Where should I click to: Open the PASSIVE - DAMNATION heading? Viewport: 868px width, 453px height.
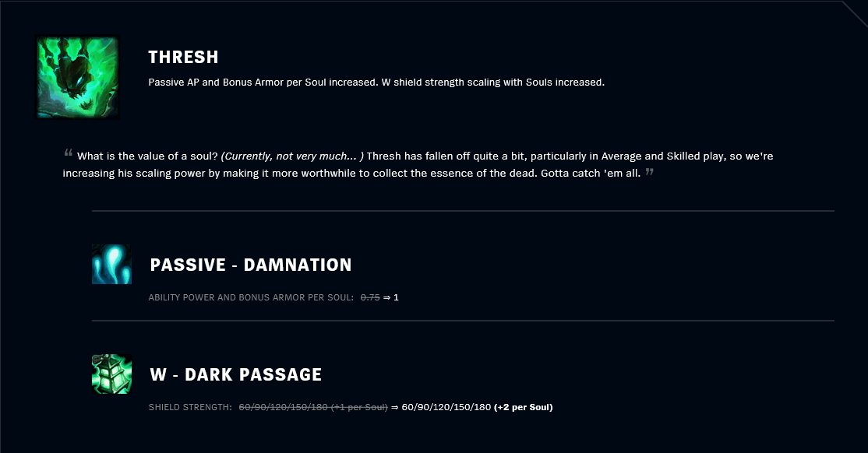(251, 265)
